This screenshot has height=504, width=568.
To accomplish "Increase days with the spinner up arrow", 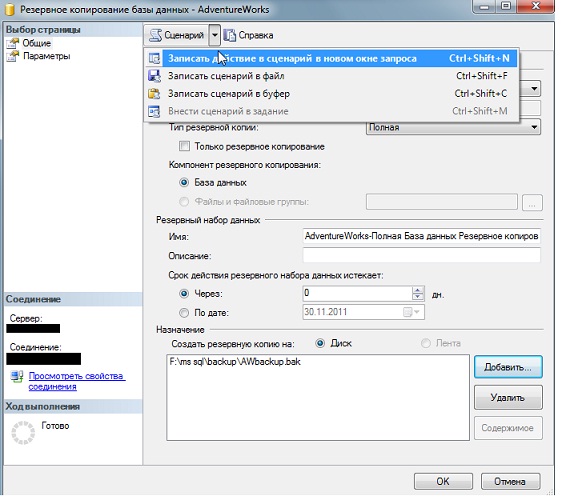I will 418,290.
